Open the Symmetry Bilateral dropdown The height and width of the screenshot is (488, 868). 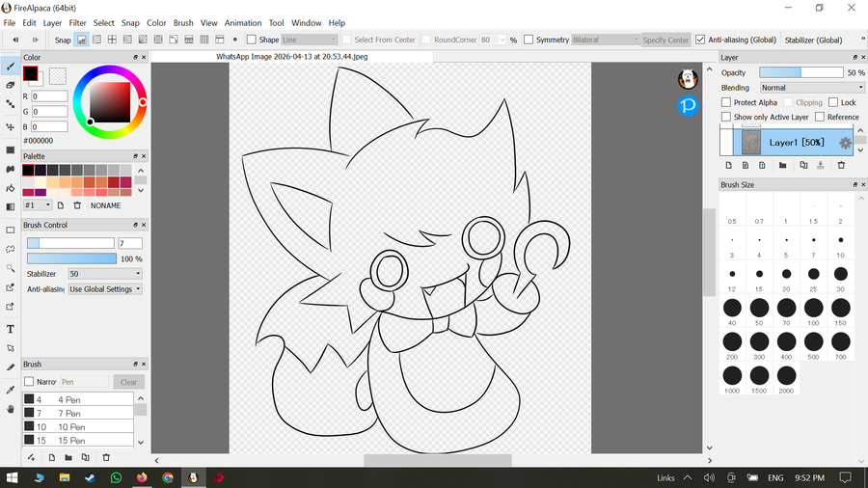click(605, 40)
